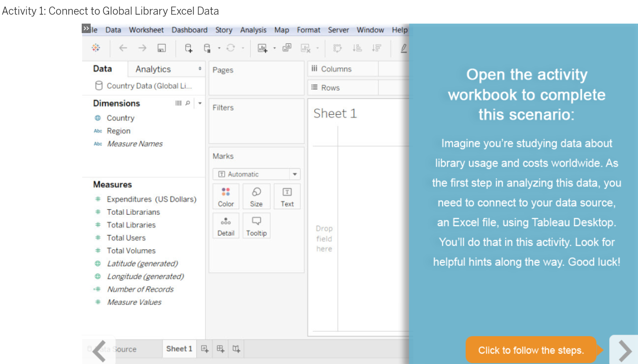
Task: Open the Color shelf on the Marks card
Action: pyautogui.click(x=226, y=196)
